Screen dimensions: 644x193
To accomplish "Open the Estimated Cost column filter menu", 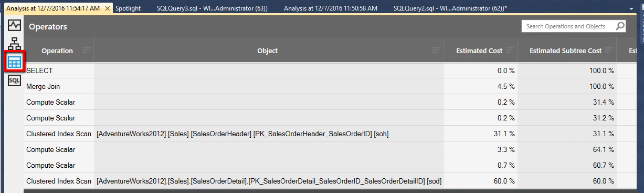I will pyautogui.click(x=509, y=50).
